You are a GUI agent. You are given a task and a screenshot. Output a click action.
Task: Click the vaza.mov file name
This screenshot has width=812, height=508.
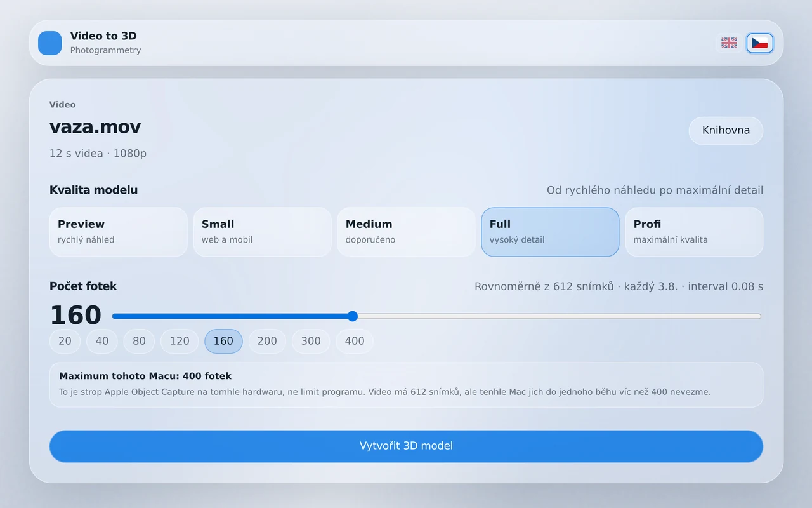(x=95, y=127)
